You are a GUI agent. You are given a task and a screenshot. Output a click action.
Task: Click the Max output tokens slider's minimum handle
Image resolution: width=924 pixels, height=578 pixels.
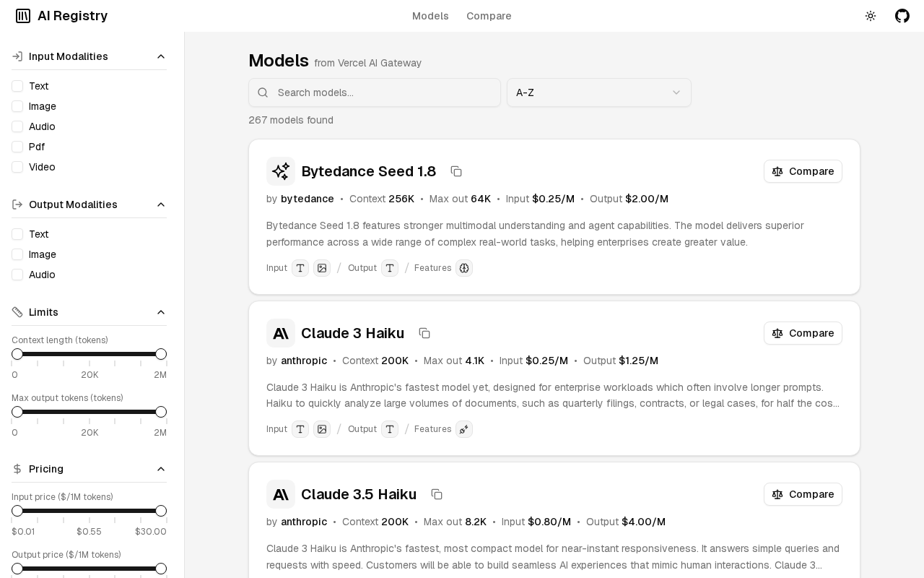pyautogui.click(x=17, y=412)
